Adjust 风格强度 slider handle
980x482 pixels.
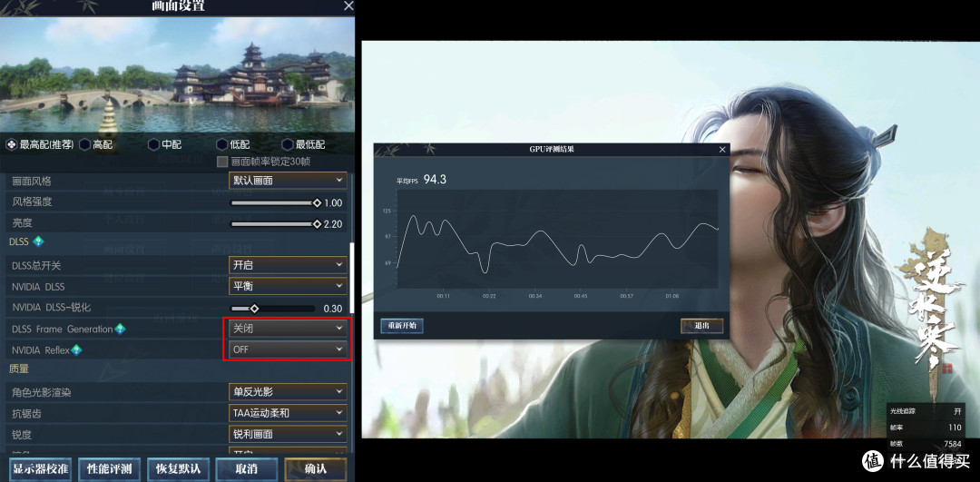tap(317, 202)
